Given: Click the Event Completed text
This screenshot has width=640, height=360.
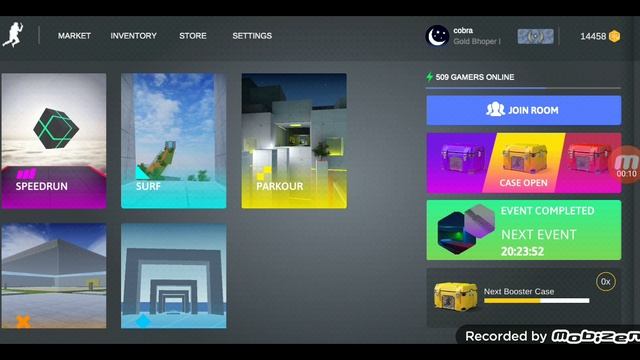Looking at the screenshot, I should 547,211.
